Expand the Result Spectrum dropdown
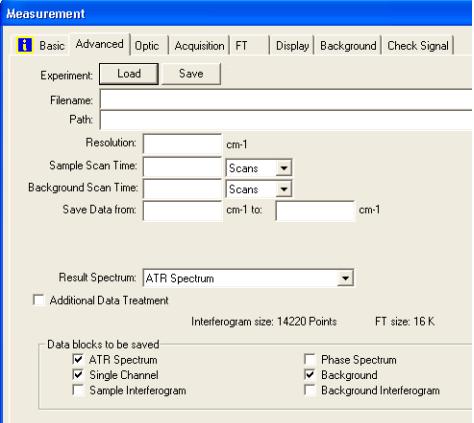 click(345, 278)
